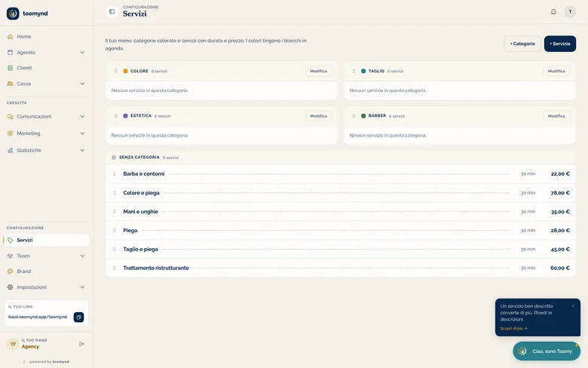588x368 pixels.
Task: Click the Brand palette icon
Action: (10, 271)
